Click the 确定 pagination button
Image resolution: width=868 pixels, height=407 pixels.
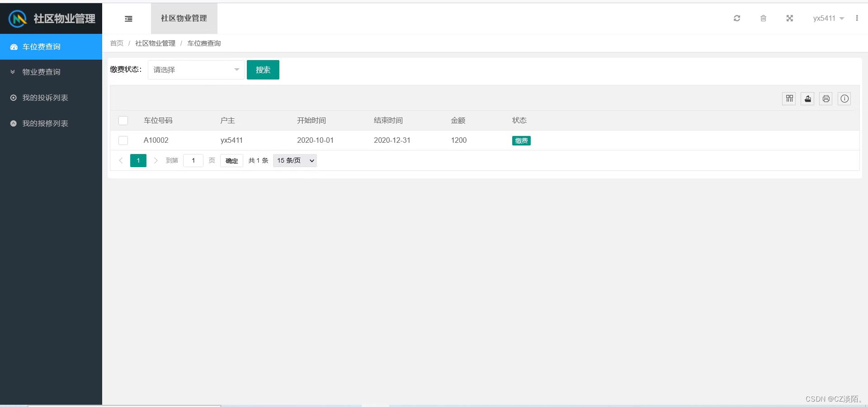(231, 160)
